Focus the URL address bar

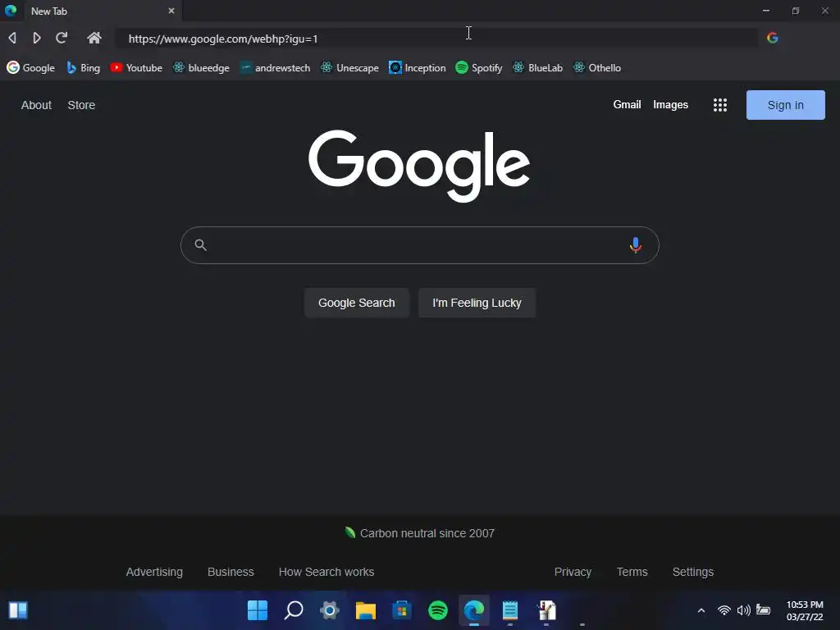point(436,39)
